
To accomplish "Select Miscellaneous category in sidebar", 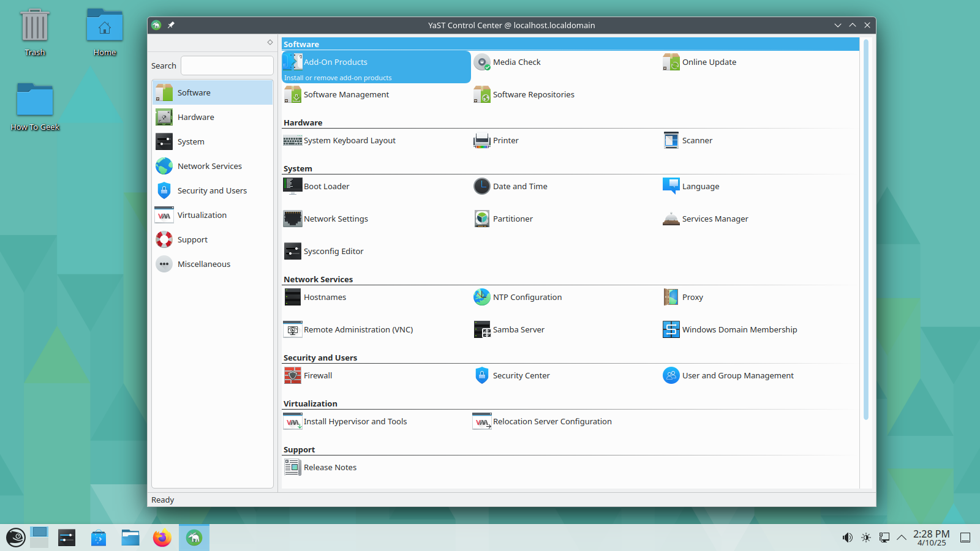I will coord(213,264).
